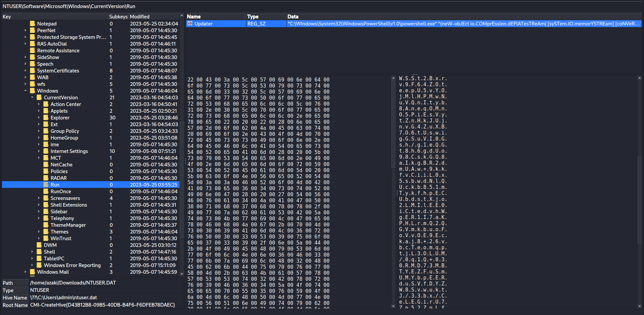Click the Applets folder icon
This screenshot has width=644, height=315.
pyautogui.click(x=46, y=111)
